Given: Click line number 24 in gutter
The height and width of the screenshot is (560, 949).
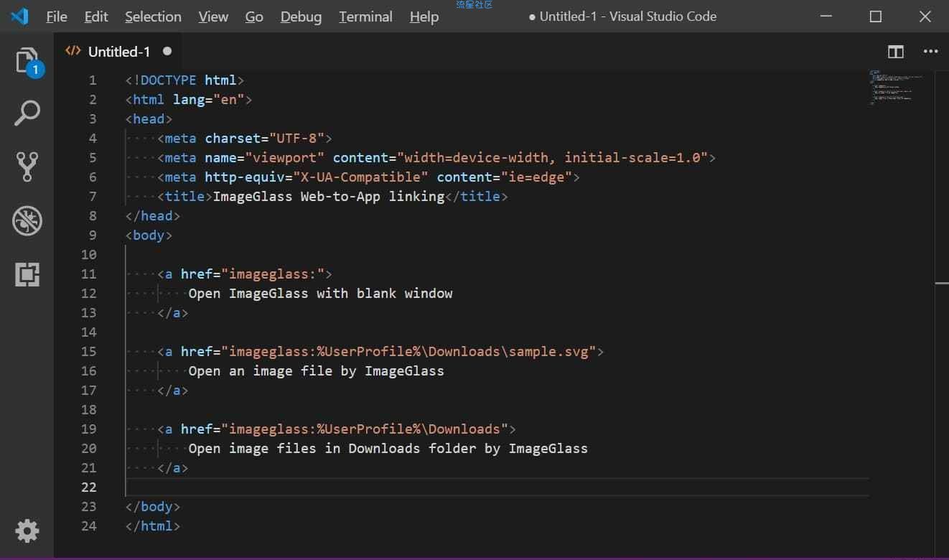Looking at the screenshot, I should tap(89, 526).
